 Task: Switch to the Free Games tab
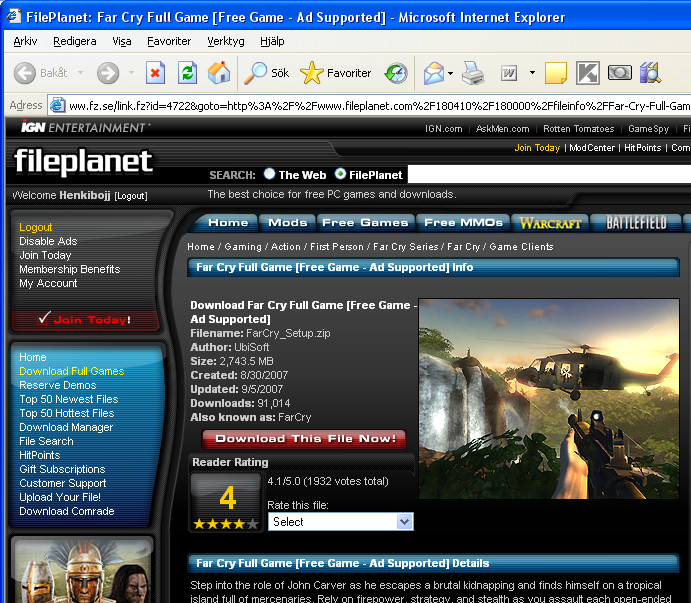365,223
